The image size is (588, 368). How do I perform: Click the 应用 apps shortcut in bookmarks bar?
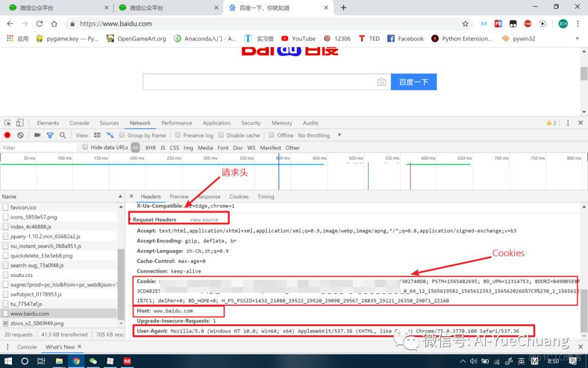17,38
